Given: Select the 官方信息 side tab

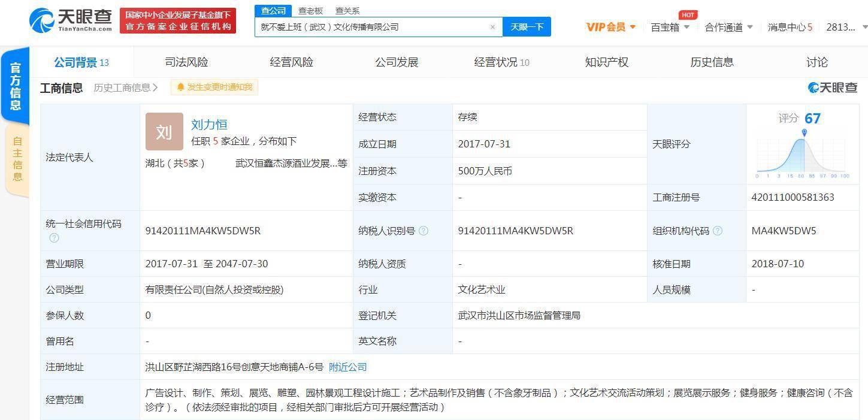Looking at the screenshot, I should [x=15, y=86].
